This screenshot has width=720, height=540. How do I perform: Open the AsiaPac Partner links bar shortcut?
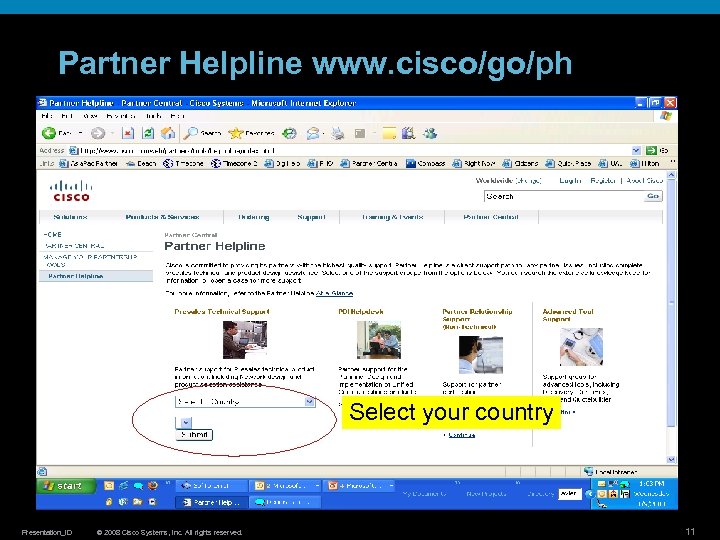89,163
